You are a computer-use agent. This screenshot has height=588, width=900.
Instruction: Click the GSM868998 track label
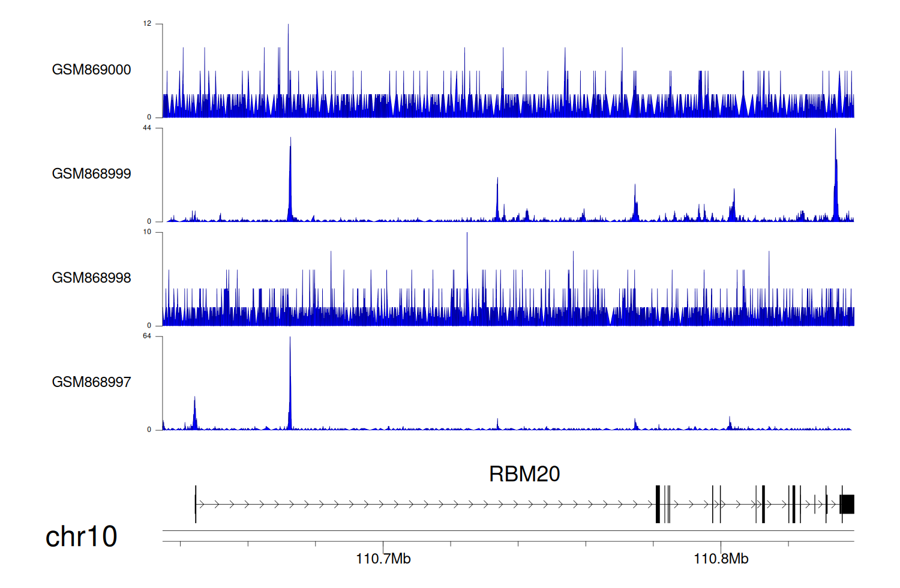point(91,278)
